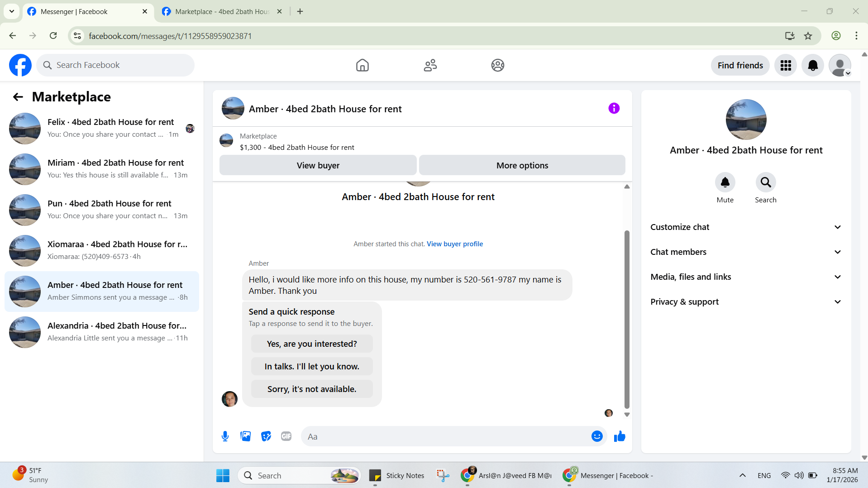Open Sticky Notes from taskbar
Image resolution: width=868 pixels, height=488 pixels.
[397, 475]
